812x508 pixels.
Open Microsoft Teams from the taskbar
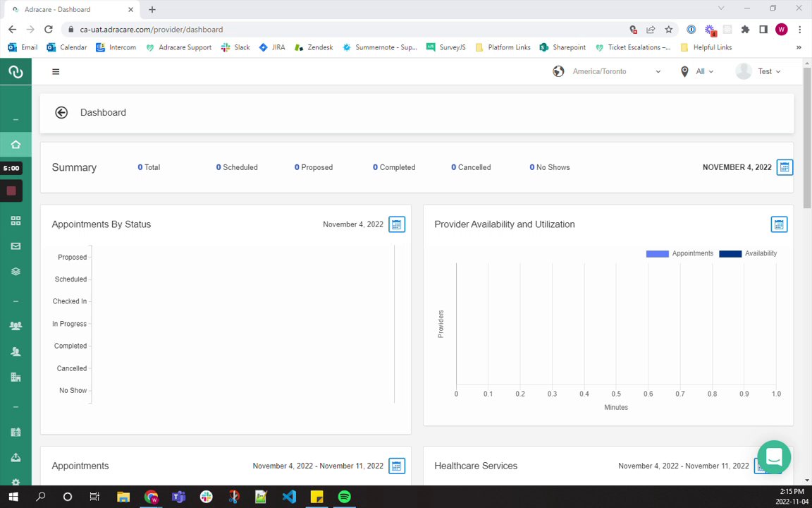178,497
